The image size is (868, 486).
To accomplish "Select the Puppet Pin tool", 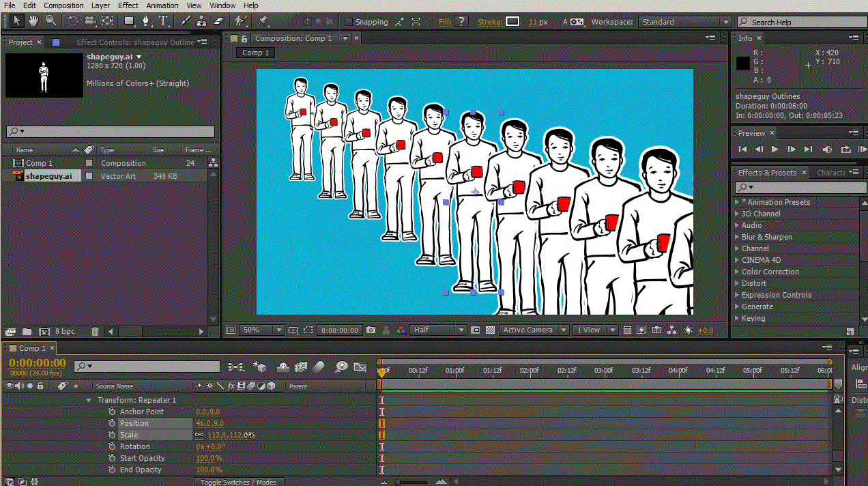I will tap(263, 21).
